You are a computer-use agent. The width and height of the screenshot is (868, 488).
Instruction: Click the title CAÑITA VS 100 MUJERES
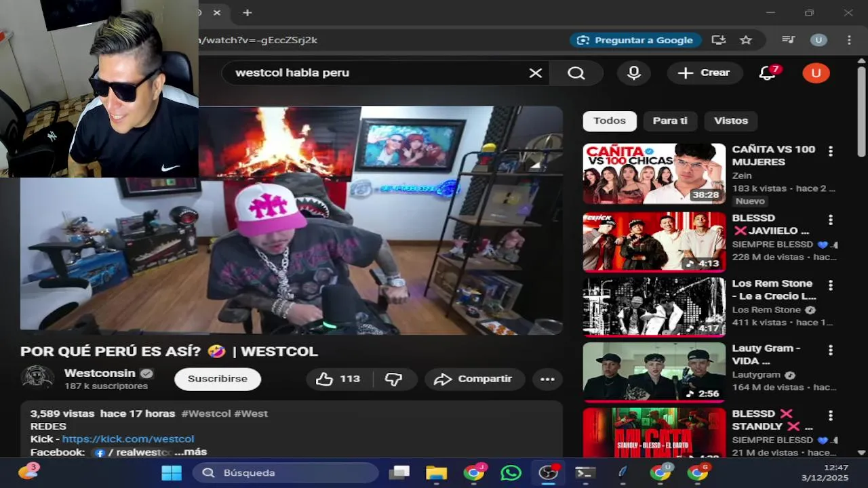(x=774, y=156)
